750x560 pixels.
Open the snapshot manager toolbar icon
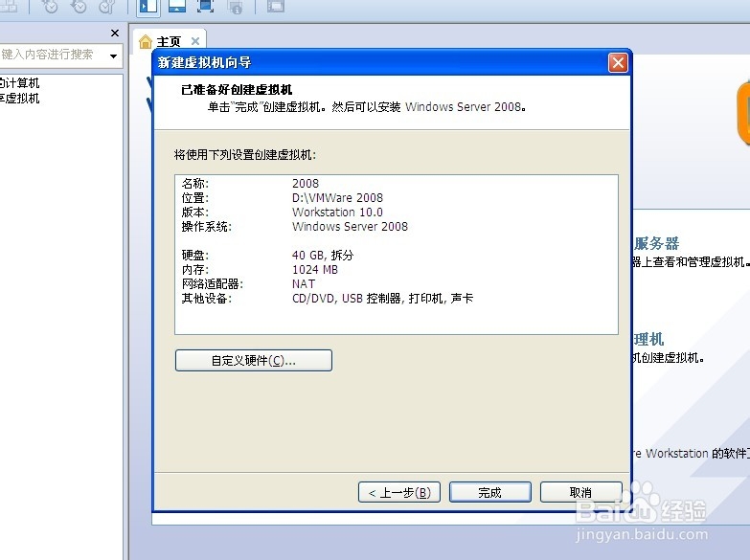[x=107, y=6]
